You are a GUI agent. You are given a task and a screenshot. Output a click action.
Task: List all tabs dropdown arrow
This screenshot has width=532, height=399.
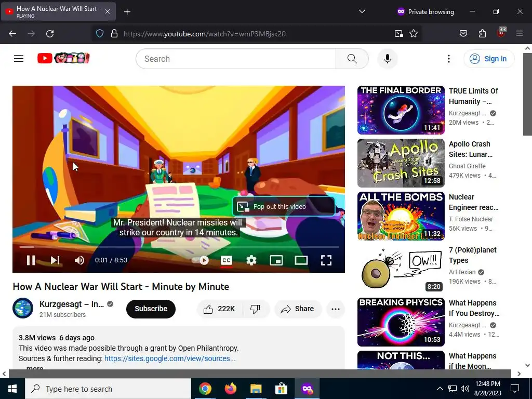pyautogui.click(x=362, y=11)
